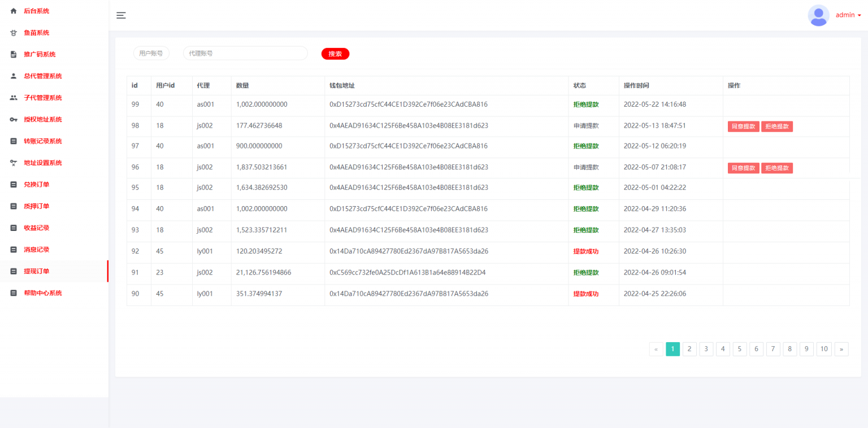The width and height of the screenshot is (868, 428).
Task: Select the 质押订单 menu item
Action: 36,206
